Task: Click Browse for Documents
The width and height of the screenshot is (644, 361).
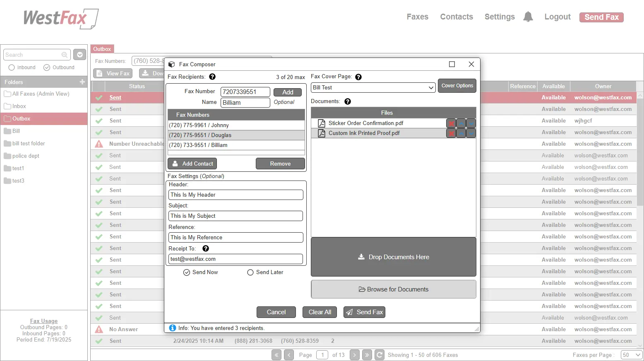Action: [393, 289]
